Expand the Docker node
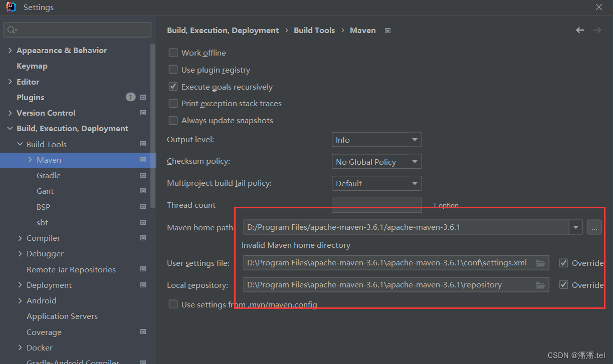 (x=20, y=347)
